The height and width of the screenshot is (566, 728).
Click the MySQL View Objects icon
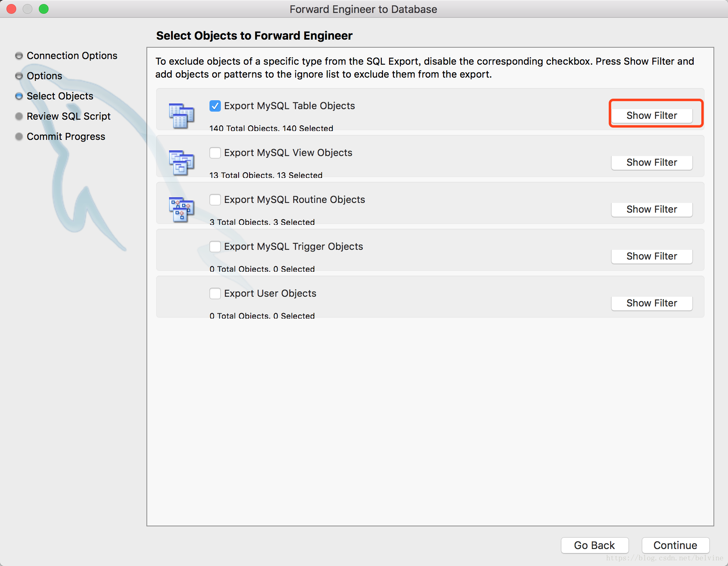(182, 163)
